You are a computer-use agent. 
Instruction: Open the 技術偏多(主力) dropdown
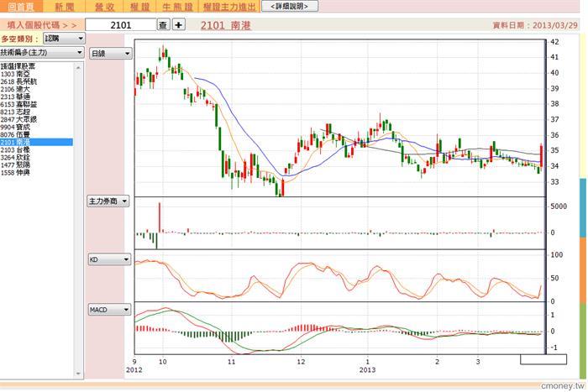pos(42,51)
